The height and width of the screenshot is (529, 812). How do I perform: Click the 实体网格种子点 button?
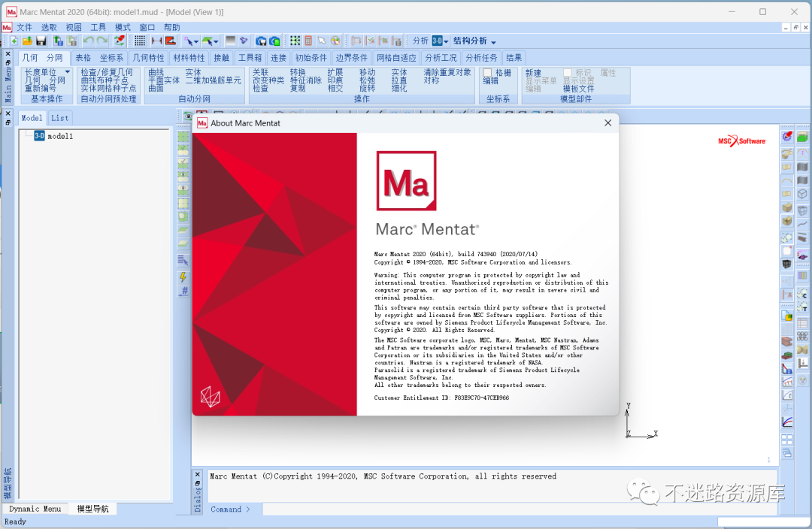coord(109,89)
